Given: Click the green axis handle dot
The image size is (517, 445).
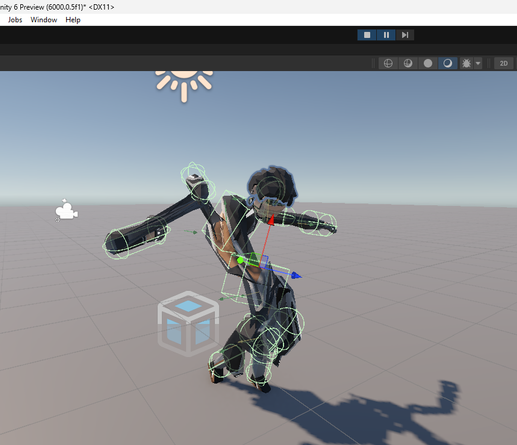Looking at the screenshot, I should [240, 261].
